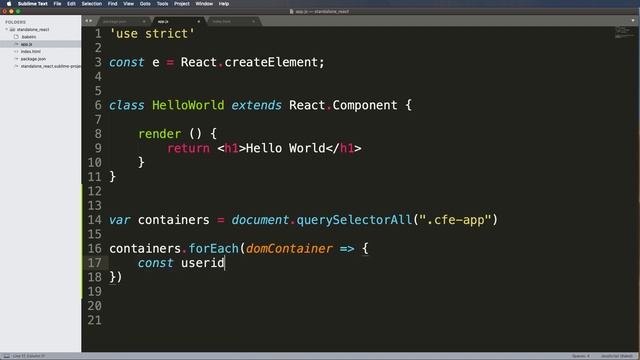Place cursor on 'use strict' text

(x=152, y=33)
